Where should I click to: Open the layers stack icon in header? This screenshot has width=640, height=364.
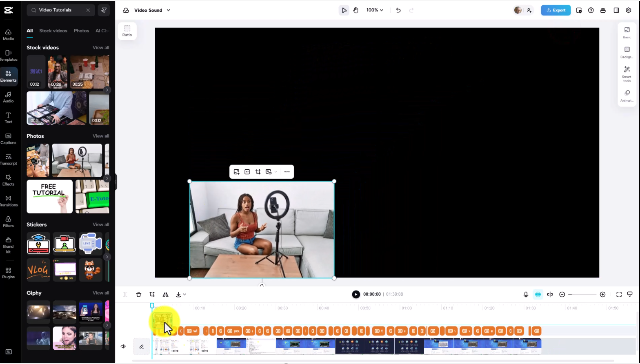coord(603,10)
